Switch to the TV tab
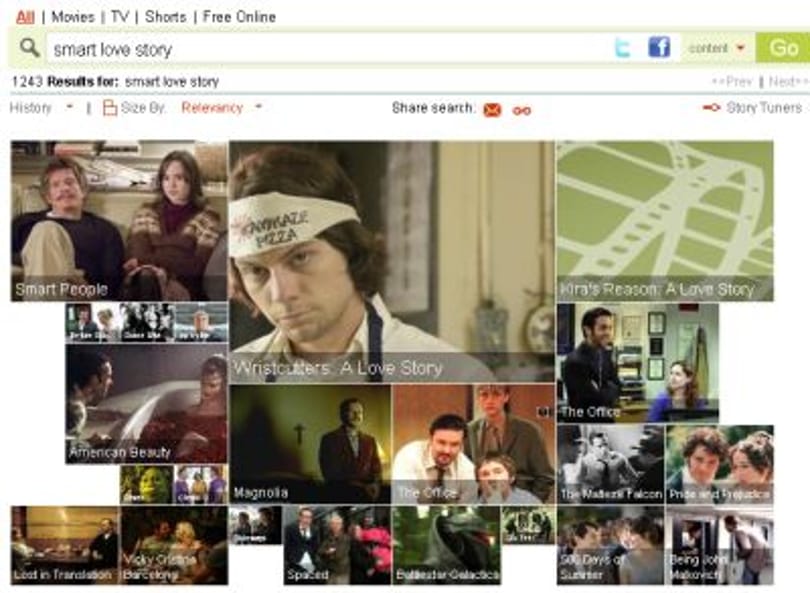 [119, 17]
